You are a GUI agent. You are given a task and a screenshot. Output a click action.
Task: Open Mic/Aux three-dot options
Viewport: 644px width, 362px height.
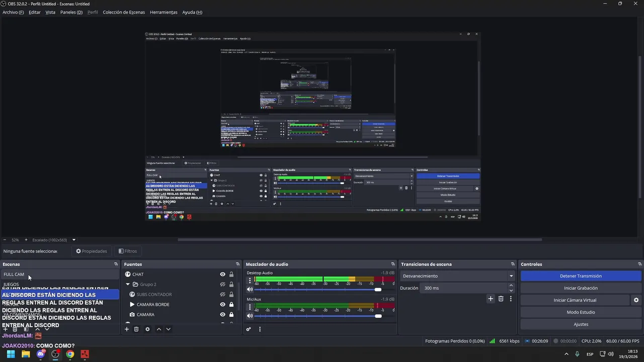point(250,307)
